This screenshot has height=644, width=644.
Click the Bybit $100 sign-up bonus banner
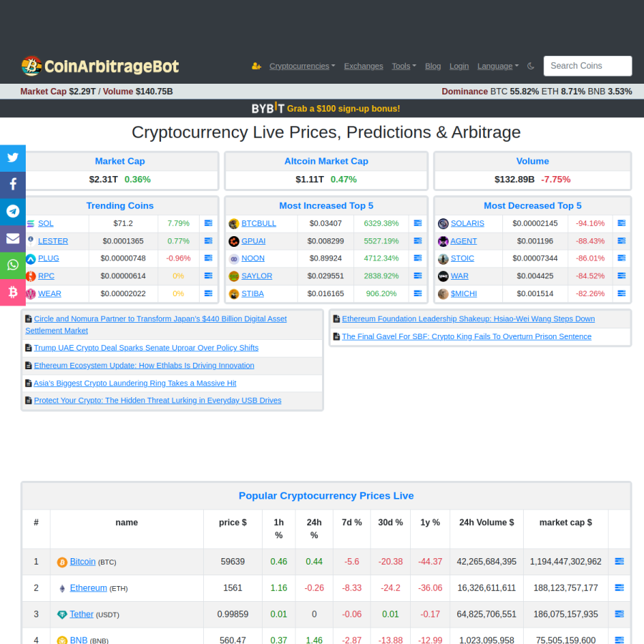click(x=326, y=109)
